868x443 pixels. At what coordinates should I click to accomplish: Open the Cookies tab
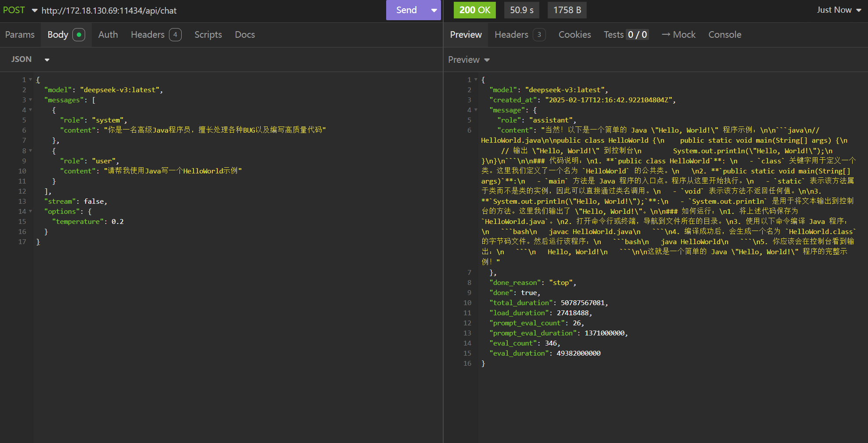tap(574, 35)
